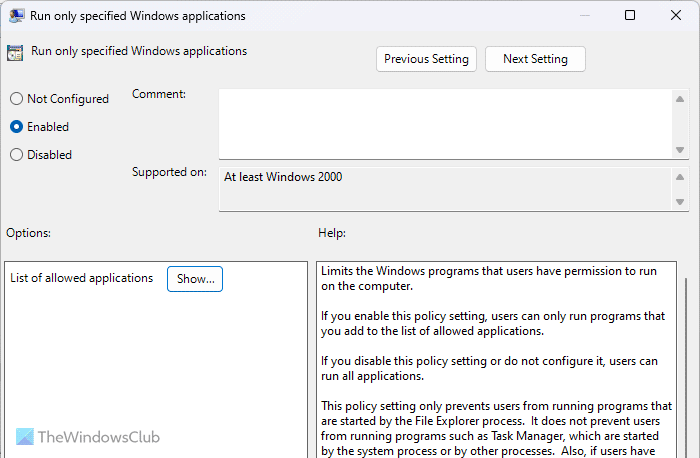Go to Previous Setting
The width and height of the screenshot is (700, 458).
[426, 59]
